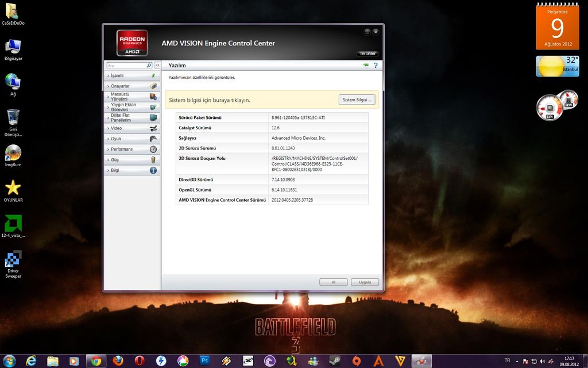This screenshot has width=588, height=368.
Task: Collapse the sidebar with the double-arrow button
Action: coord(157,66)
